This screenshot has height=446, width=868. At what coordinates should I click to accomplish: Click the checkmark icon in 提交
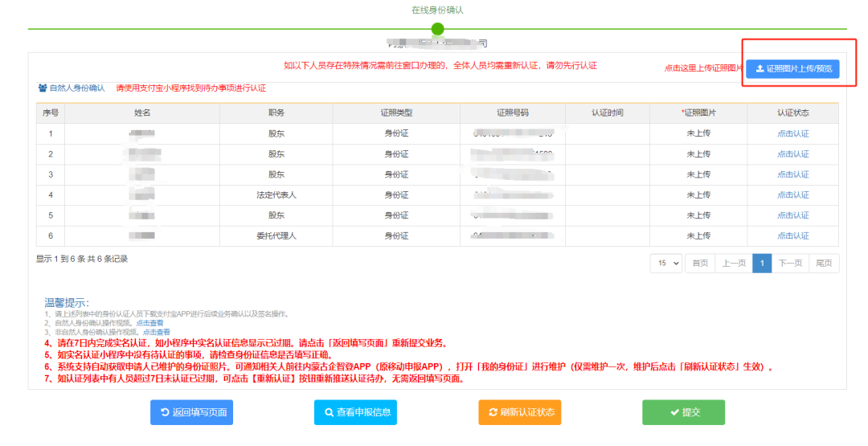675,412
